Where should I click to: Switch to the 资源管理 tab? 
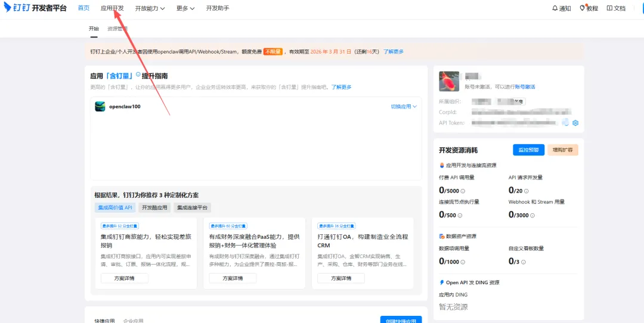pos(117,29)
